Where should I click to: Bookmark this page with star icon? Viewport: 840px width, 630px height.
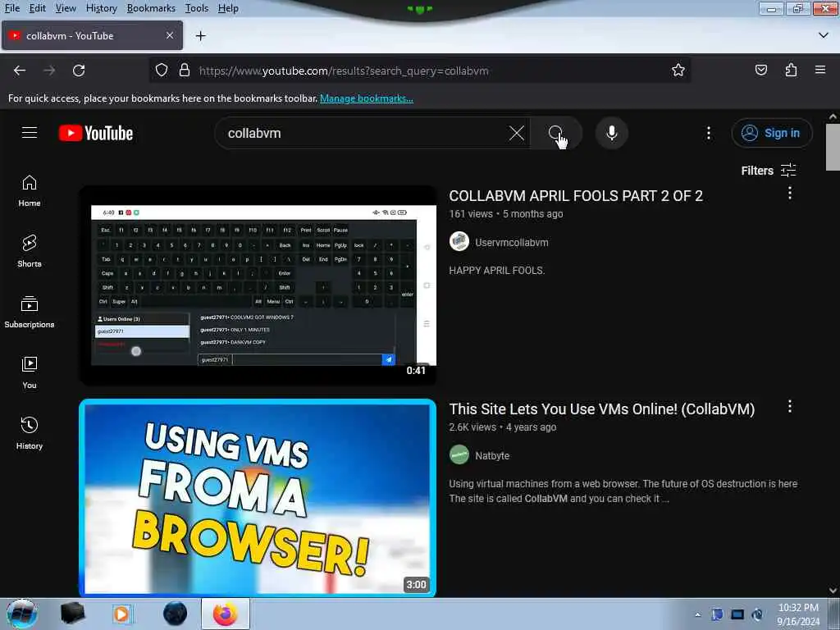tap(678, 71)
